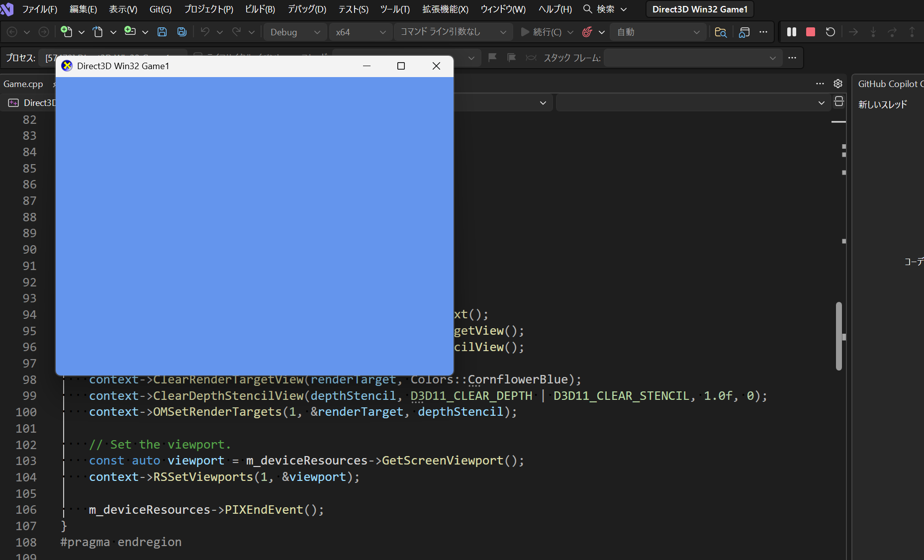Open the ファイル(F) menu

coord(40,9)
